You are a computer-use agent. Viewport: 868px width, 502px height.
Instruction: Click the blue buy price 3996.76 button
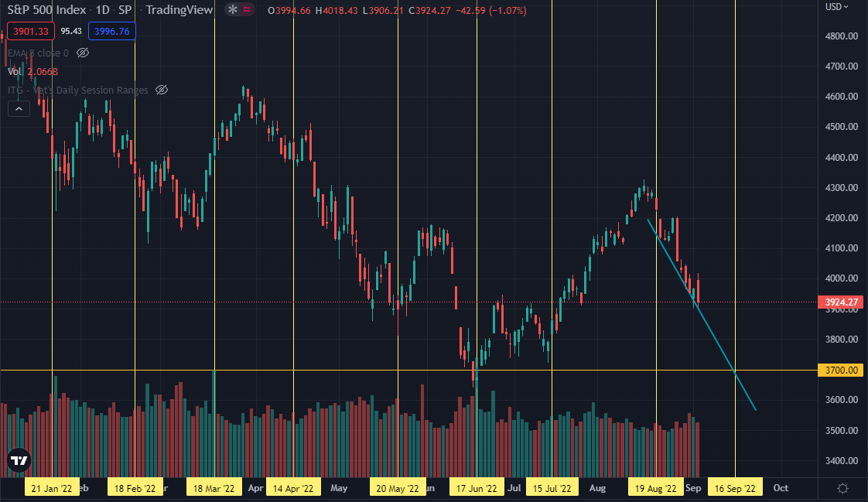pos(112,32)
